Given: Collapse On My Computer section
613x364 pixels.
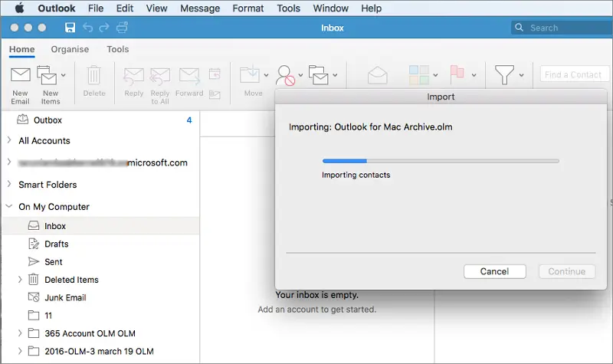Looking at the screenshot, I should tap(9, 206).
